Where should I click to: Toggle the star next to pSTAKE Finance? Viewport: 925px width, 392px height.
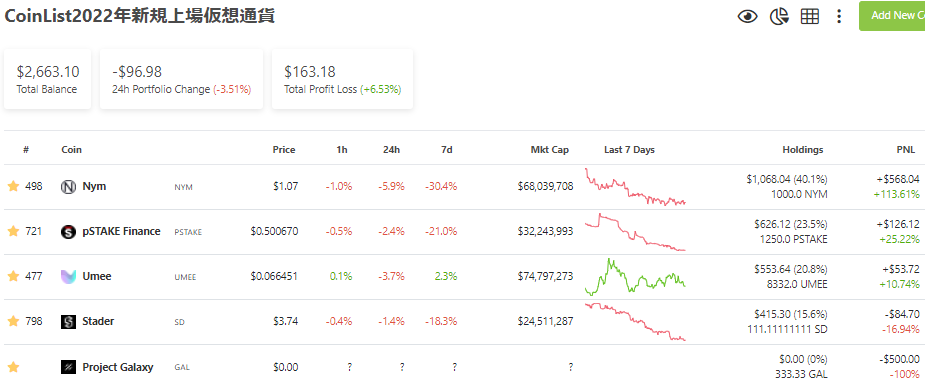pyautogui.click(x=13, y=231)
